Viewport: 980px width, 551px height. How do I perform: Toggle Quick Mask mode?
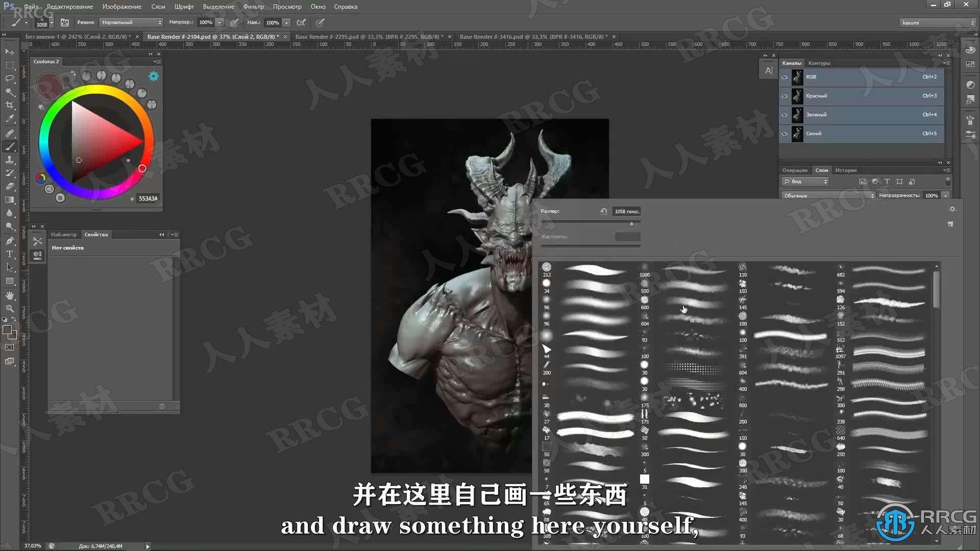[10, 347]
